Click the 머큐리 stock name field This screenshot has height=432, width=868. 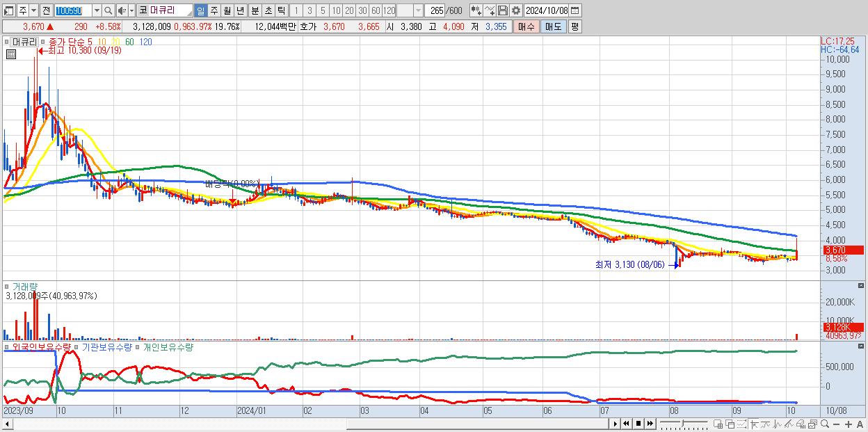(170, 10)
